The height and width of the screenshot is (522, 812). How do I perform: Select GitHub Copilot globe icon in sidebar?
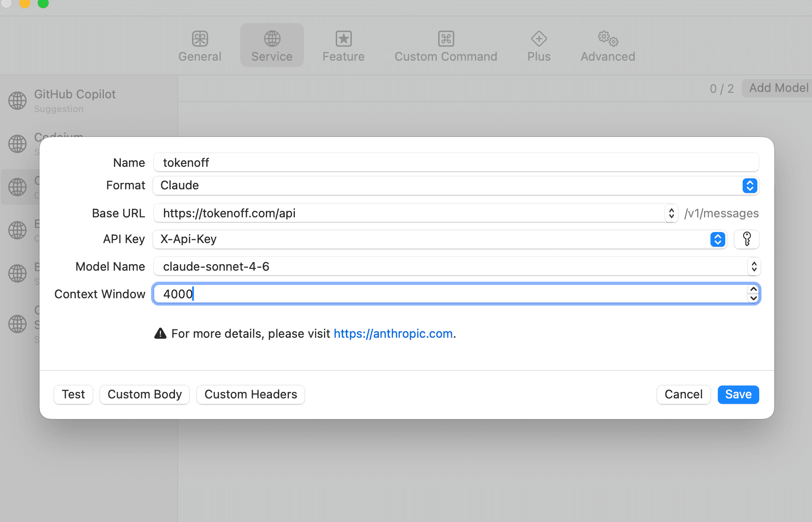(x=17, y=101)
